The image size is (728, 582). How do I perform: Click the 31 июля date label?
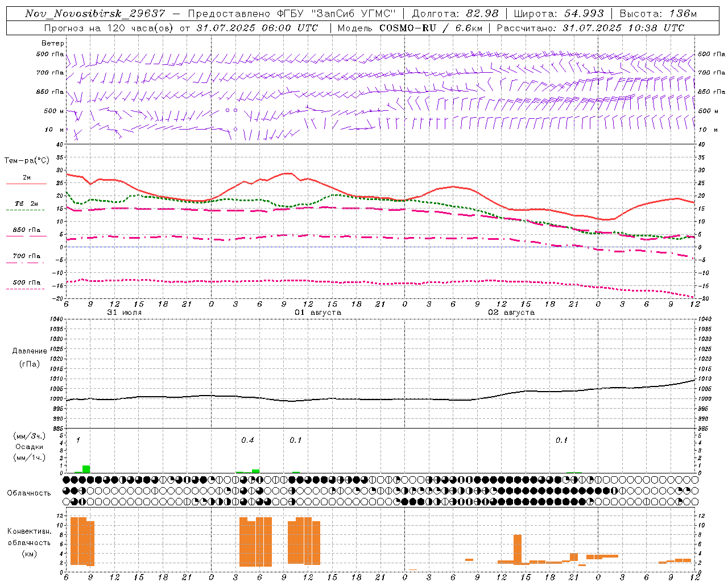tap(125, 313)
